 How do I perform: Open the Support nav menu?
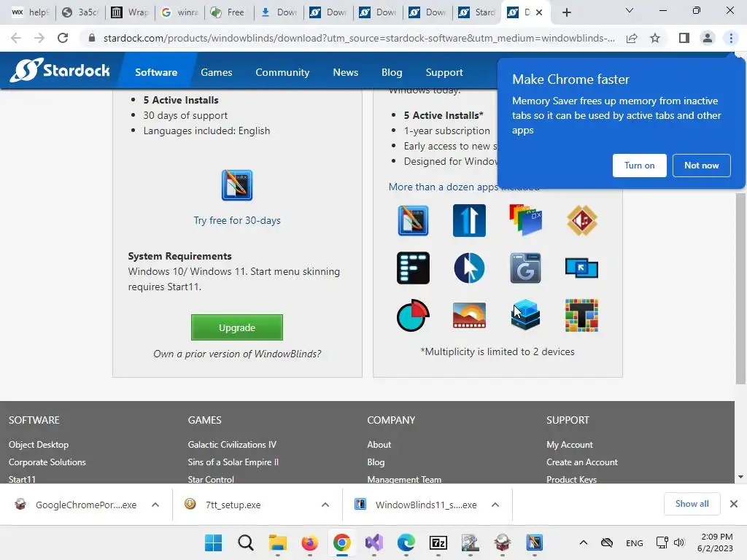[444, 72]
